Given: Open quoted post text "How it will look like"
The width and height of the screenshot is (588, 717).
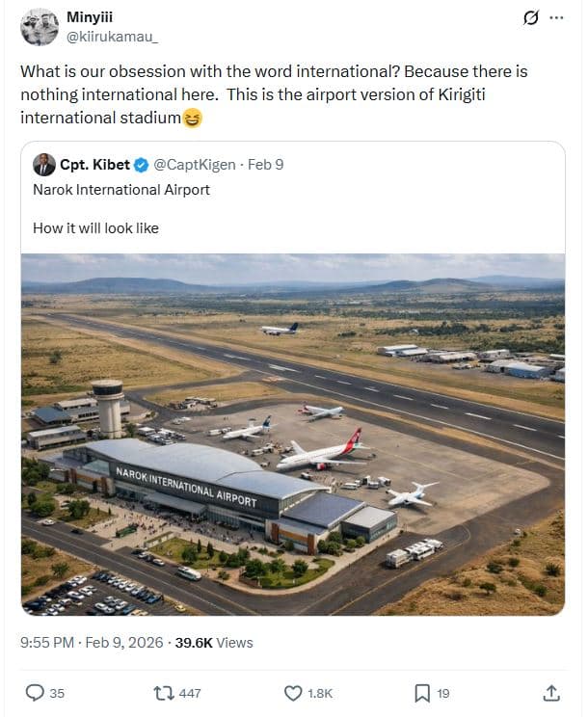Looking at the screenshot, I should coord(95,228).
